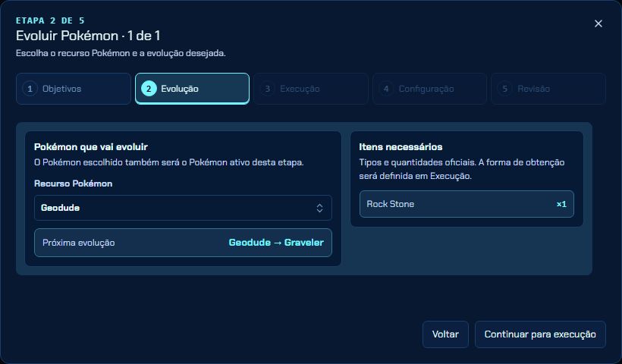
Task: Click the ×1 quantity for Rock Stone
Action: coord(561,204)
